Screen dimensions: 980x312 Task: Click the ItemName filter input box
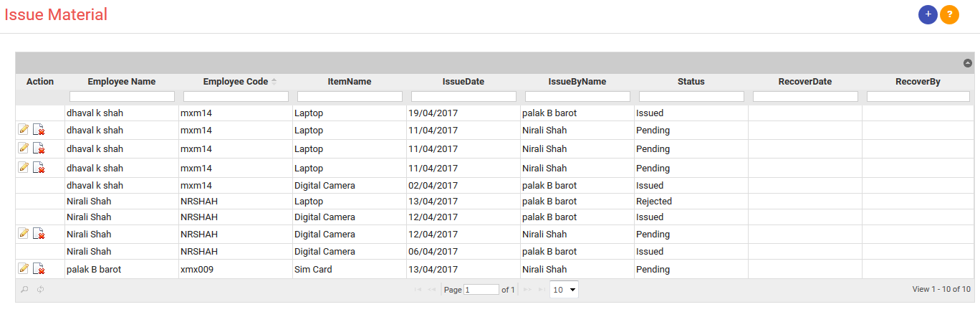click(350, 96)
